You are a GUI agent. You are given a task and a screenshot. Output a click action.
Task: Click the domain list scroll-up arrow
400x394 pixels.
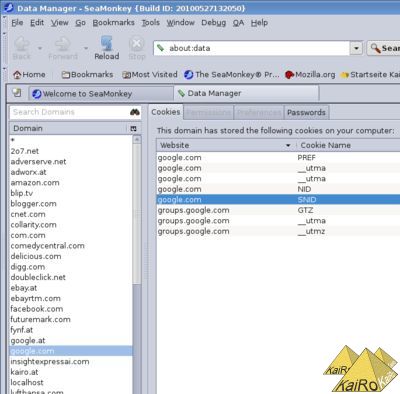coord(137,139)
